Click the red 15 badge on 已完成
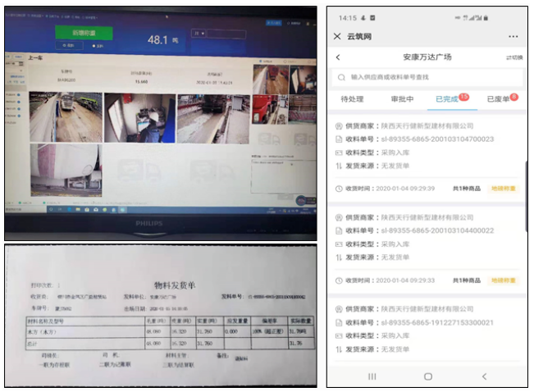This screenshot has width=534, height=392. [x=463, y=97]
